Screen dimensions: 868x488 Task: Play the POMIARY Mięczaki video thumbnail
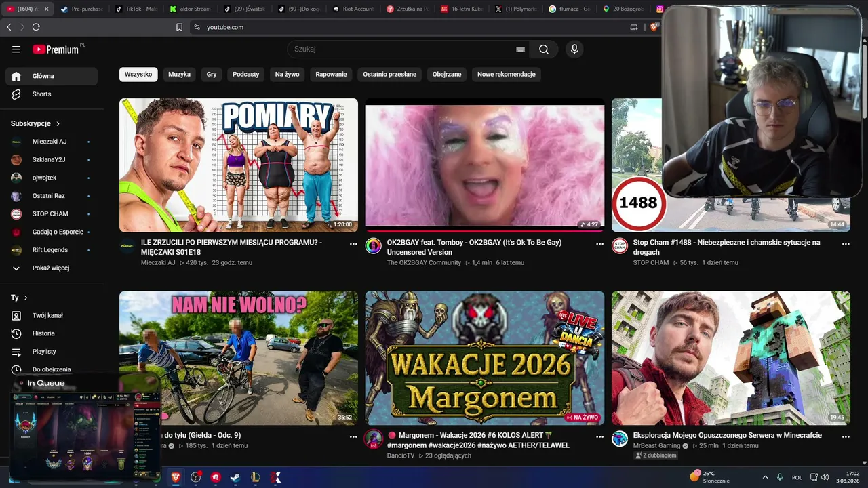pos(239,165)
